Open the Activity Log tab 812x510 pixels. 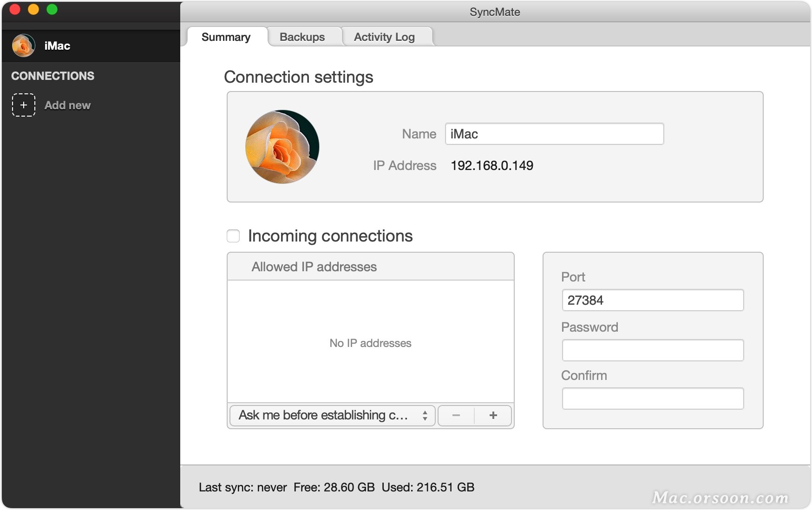point(384,36)
